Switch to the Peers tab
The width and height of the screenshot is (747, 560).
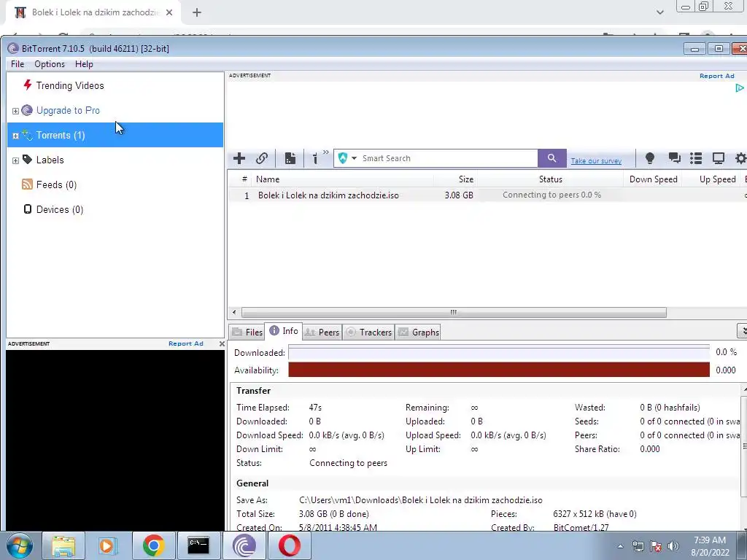coord(322,332)
